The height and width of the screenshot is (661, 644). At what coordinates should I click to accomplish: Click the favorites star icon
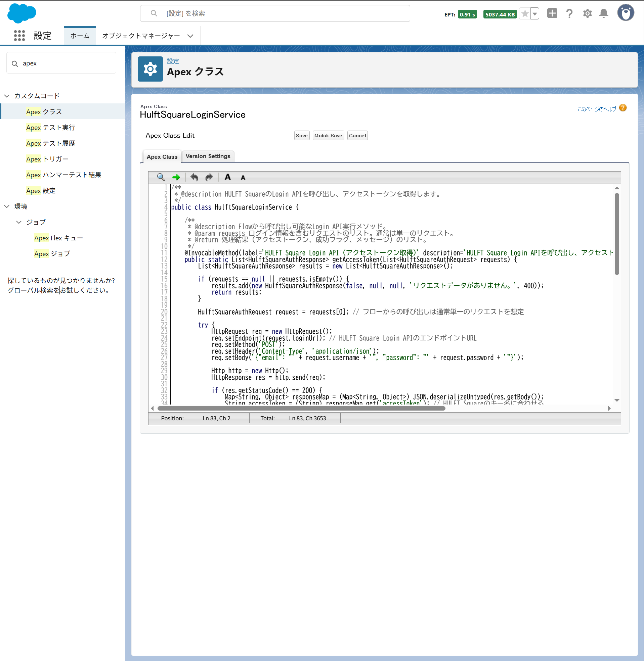[525, 14]
